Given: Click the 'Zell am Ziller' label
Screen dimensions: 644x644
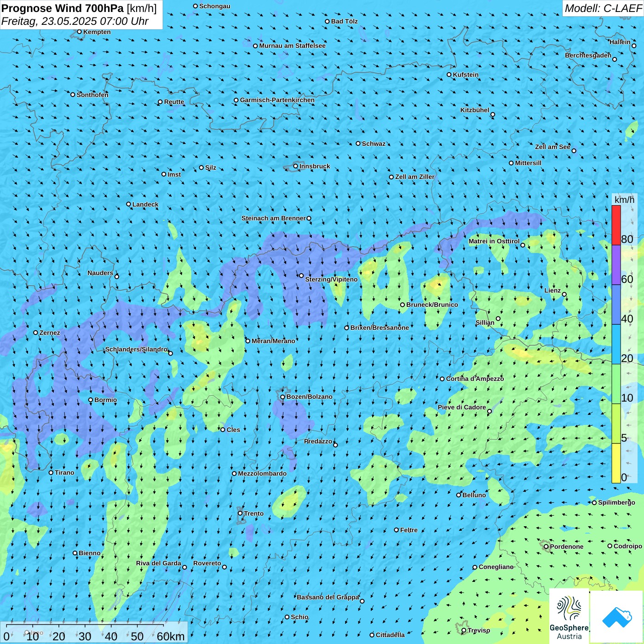Looking at the screenshot, I should pyautogui.click(x=415, y=177).
